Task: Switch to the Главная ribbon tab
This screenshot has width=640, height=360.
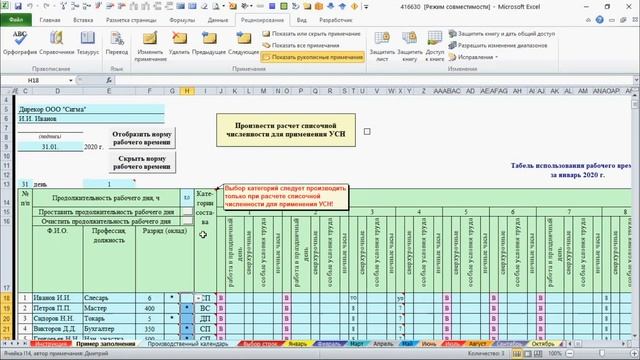Action: (50, 20)
